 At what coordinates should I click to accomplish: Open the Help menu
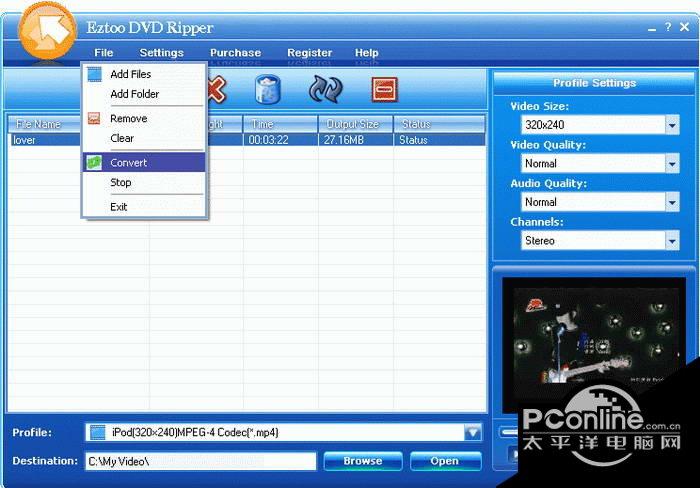[x=367, y=53]
